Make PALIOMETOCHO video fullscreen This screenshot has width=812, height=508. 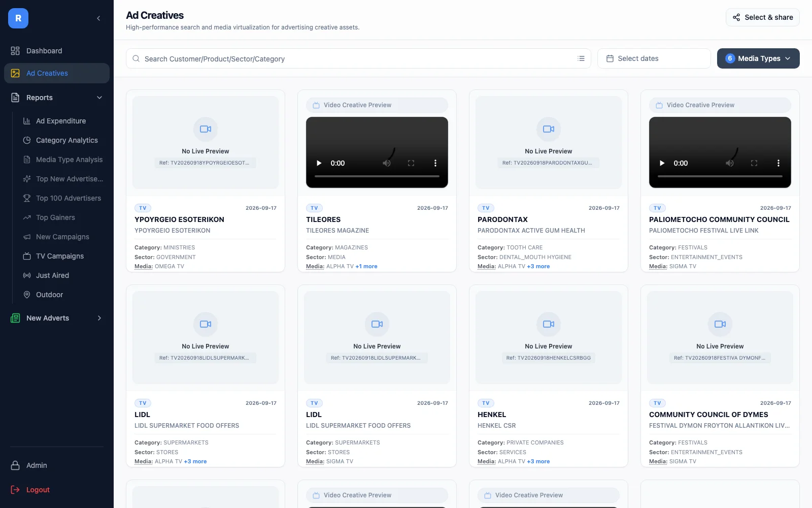[x=754, y=163]
